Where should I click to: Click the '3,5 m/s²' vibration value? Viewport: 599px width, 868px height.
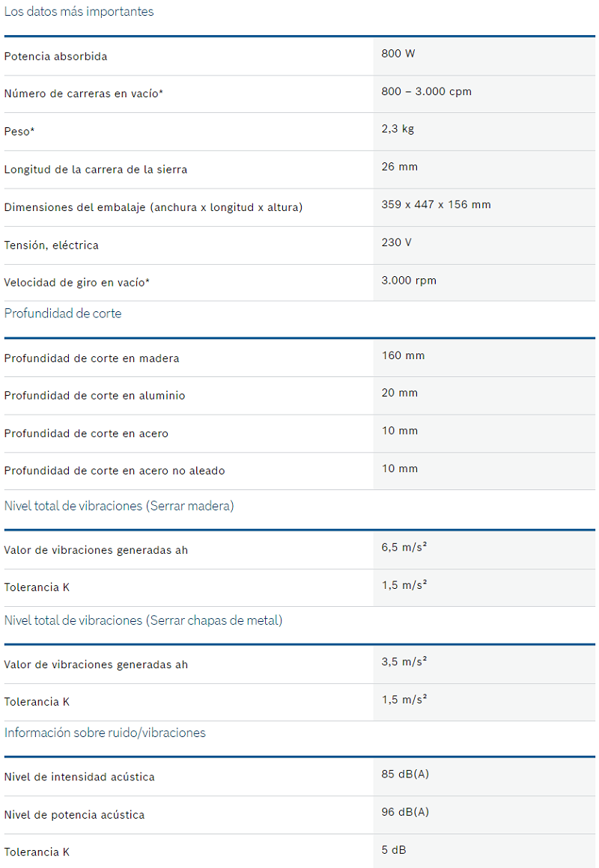(x=404, y=661)
